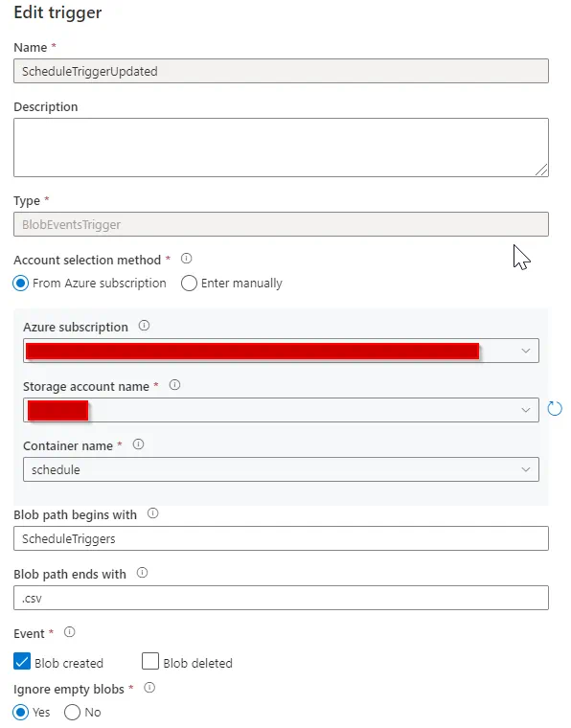Click info icon next to Ignore empty blobs
The image size is (571, 728).
[x=149, y=688]
